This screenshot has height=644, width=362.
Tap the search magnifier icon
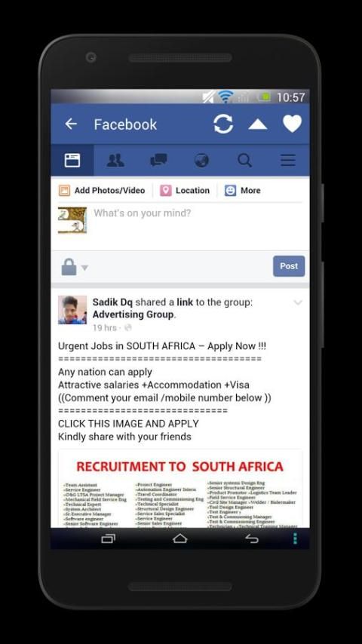244,160
